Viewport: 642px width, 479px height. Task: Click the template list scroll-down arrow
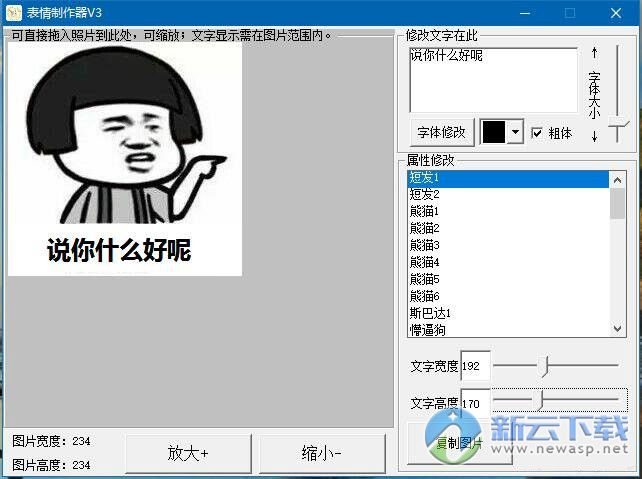(x=617, y=328)
